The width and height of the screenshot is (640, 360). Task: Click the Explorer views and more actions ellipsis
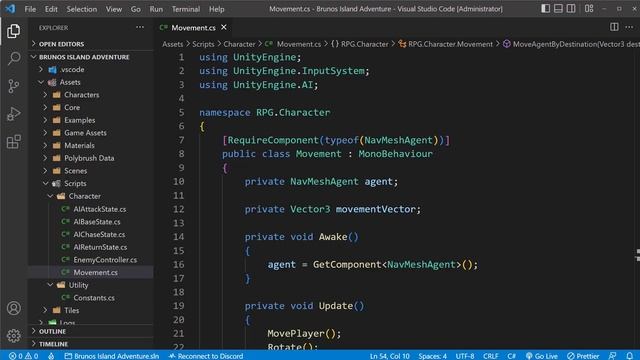tap(140, 27)
